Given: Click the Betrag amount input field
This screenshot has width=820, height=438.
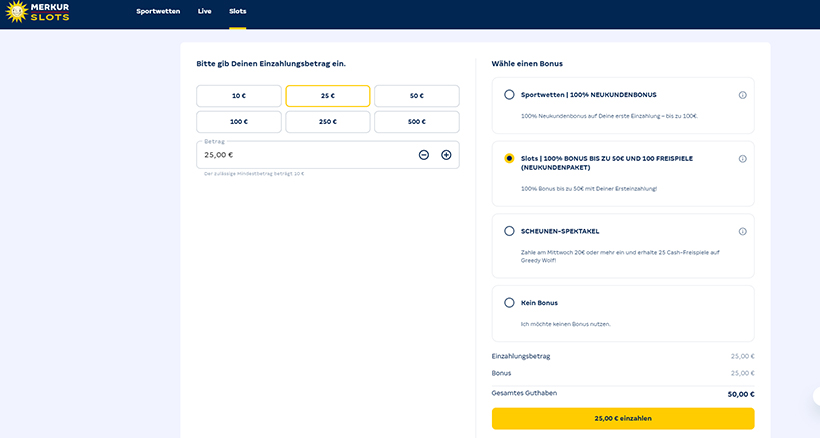Looking at the screenshot, I should click(x=300, y=155).
